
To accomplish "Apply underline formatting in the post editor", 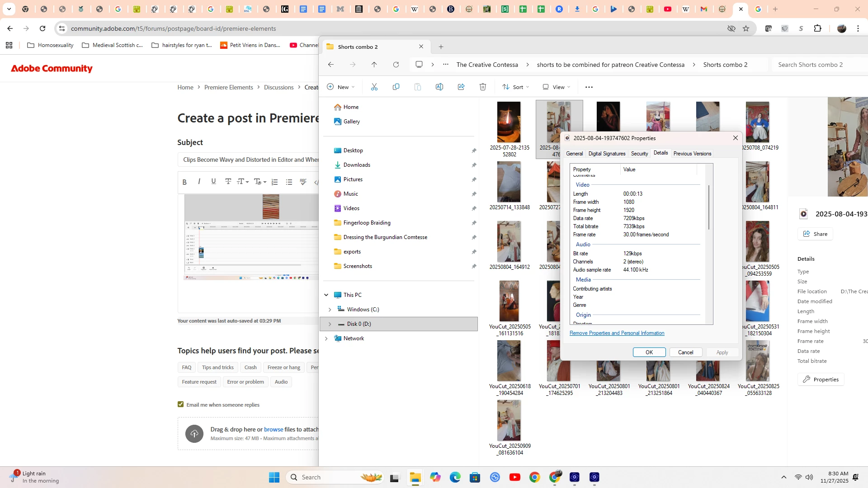I will pos(213,182).
